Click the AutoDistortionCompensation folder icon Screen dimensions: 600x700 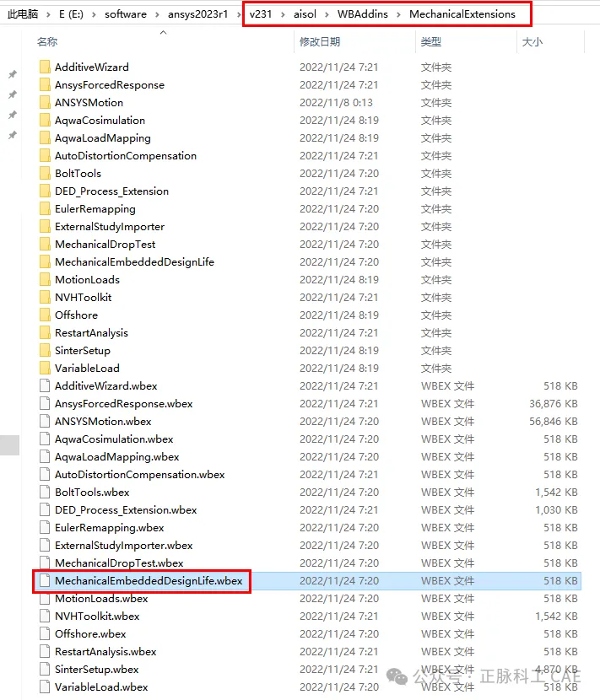click(x=45, y=156)
